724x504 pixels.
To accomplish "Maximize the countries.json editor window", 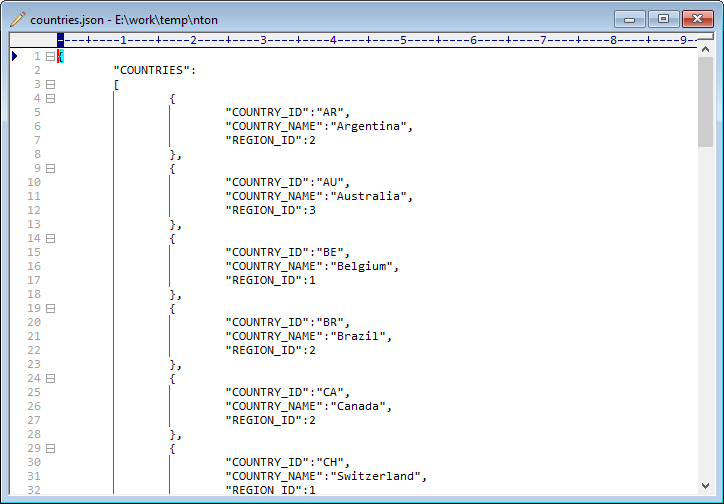I will pos(662,19).
